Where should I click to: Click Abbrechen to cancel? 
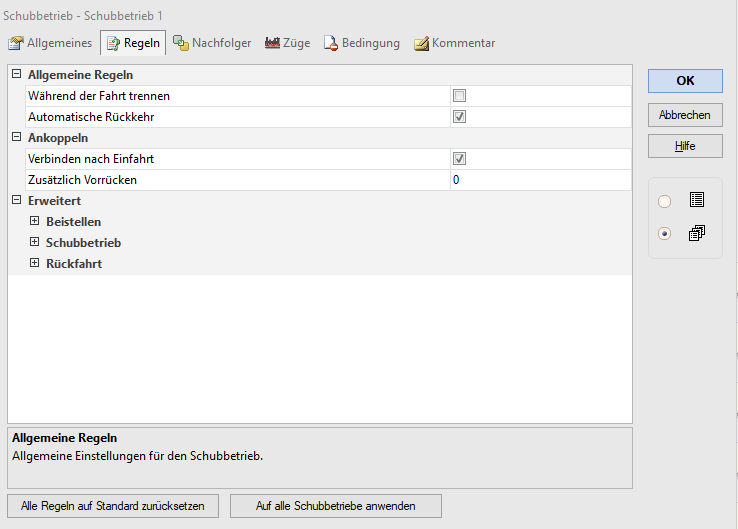point(685,115)
